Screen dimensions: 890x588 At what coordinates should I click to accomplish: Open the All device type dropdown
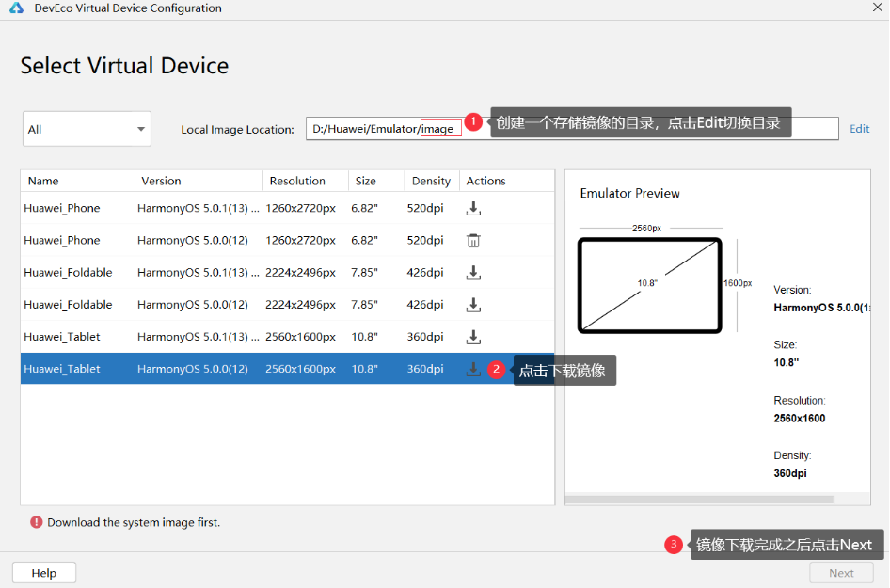pos(87,129)
